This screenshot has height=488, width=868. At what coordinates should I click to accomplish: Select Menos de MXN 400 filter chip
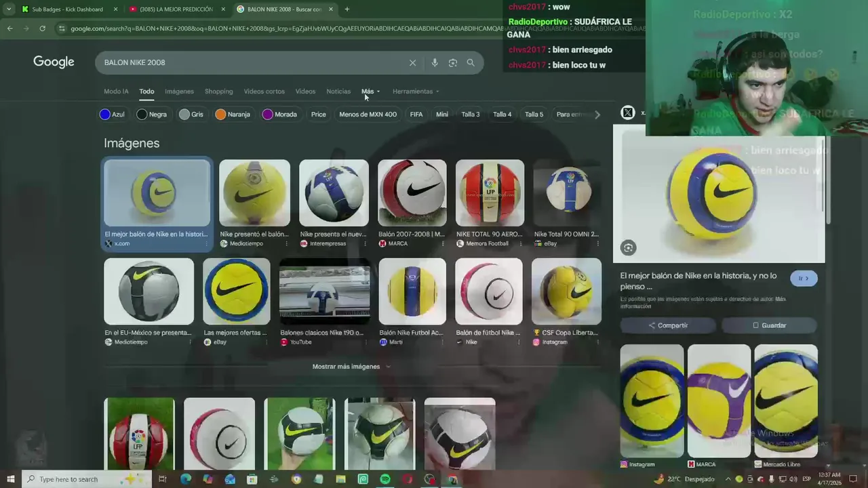[368, 115]
